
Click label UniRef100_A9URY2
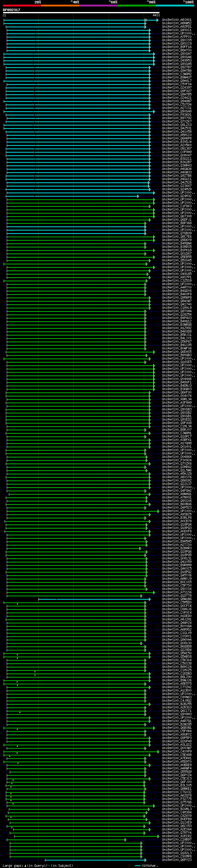(x=176, y=735)
